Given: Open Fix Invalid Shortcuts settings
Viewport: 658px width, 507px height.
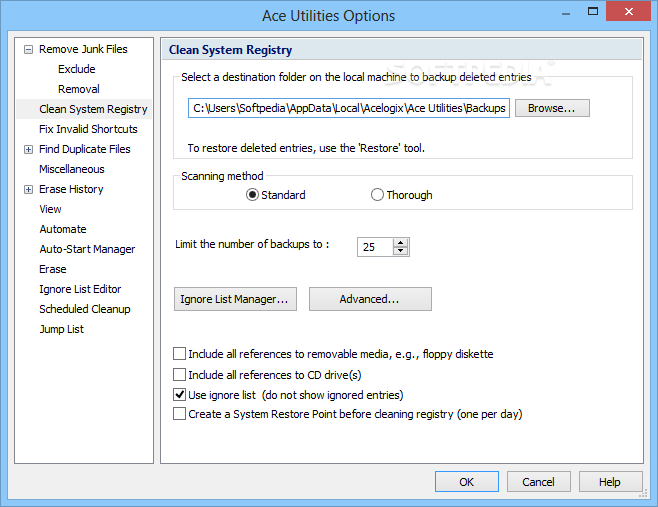Looking at the screenshot, I should [x=88, y=129].
